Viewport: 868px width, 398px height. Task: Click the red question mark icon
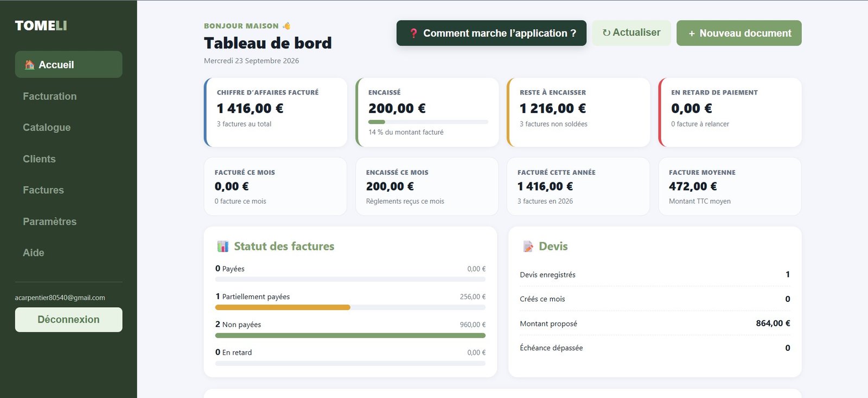[x=413, y=33]
